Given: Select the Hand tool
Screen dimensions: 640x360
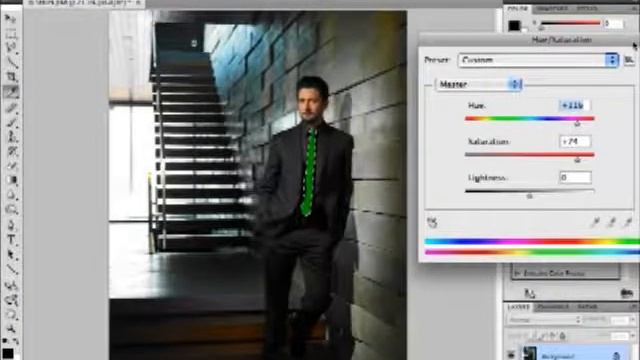Looking at the screenshot, I should pyautogui.click(x=11, y=314).
